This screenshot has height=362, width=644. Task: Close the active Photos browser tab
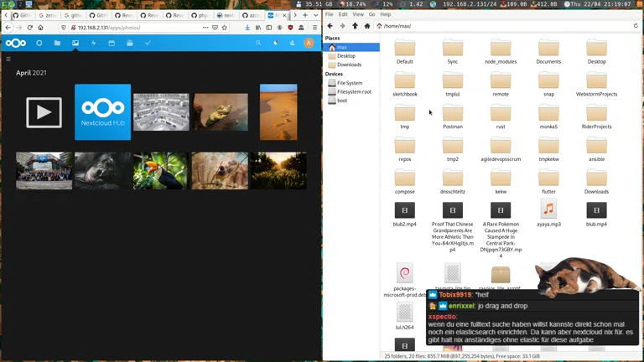tap(284, 15)
